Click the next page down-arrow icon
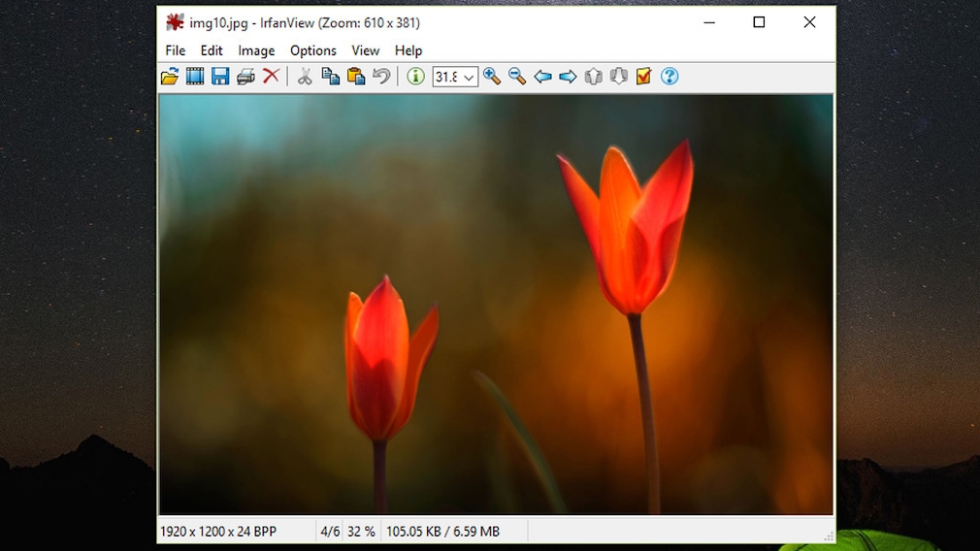Viewport: 980px width, 551px height. pos(619,77)
